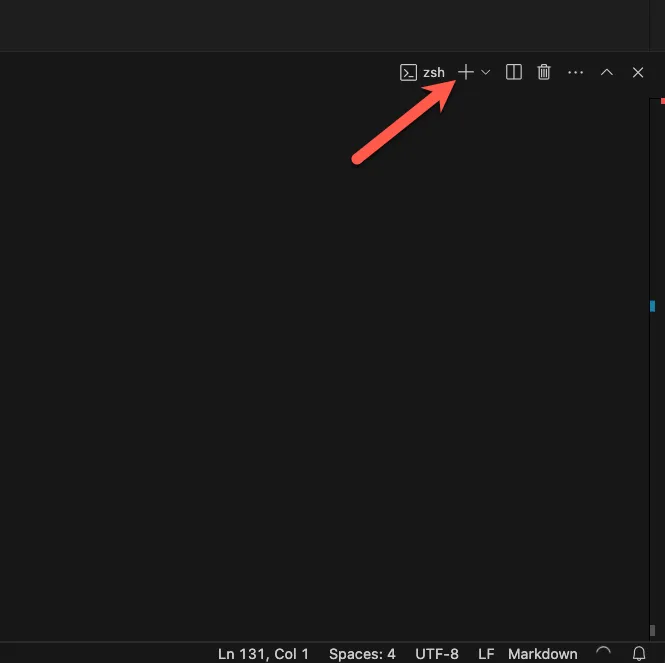Split the terminal with the split icon
The height and width of the screenshot is (663, 665).
tap(514, 72)
